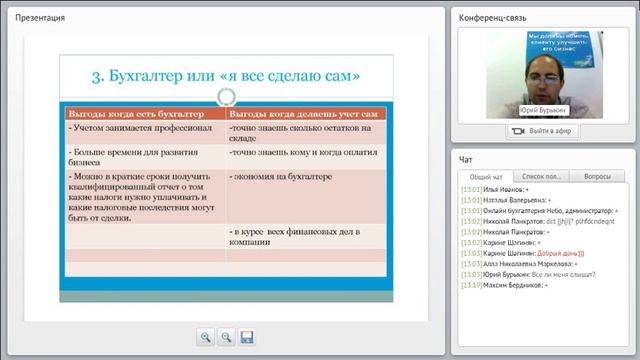640x360 pixels.
Task: Save the presentation with floppy icon
Action: pos(247,337)
